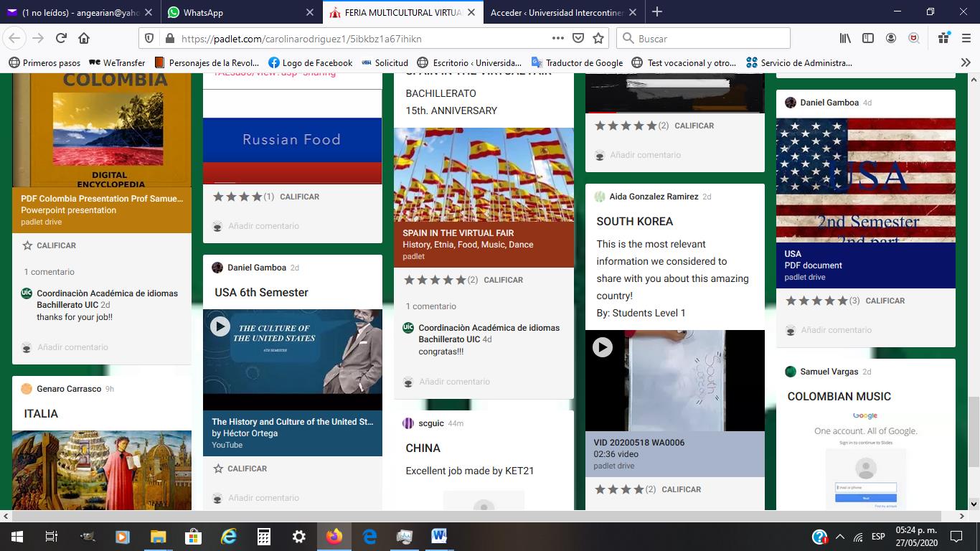
Task: Switch to the Yahoo mail tab
Action: point(80,12)
